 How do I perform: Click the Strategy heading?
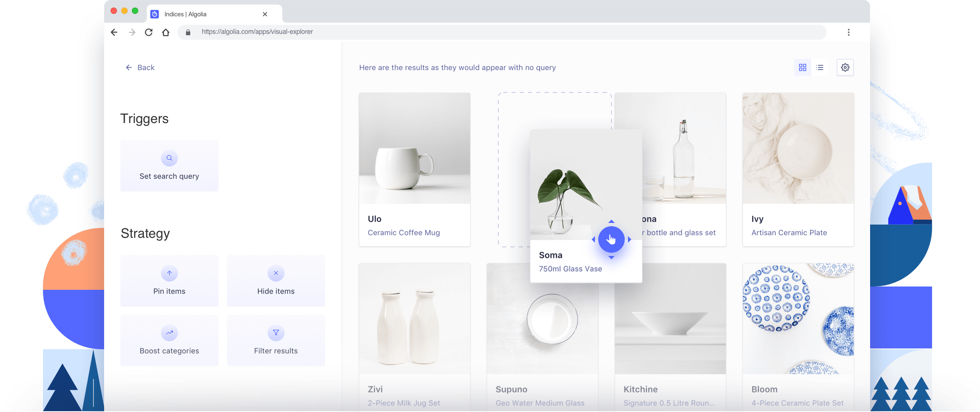[145, 234]
